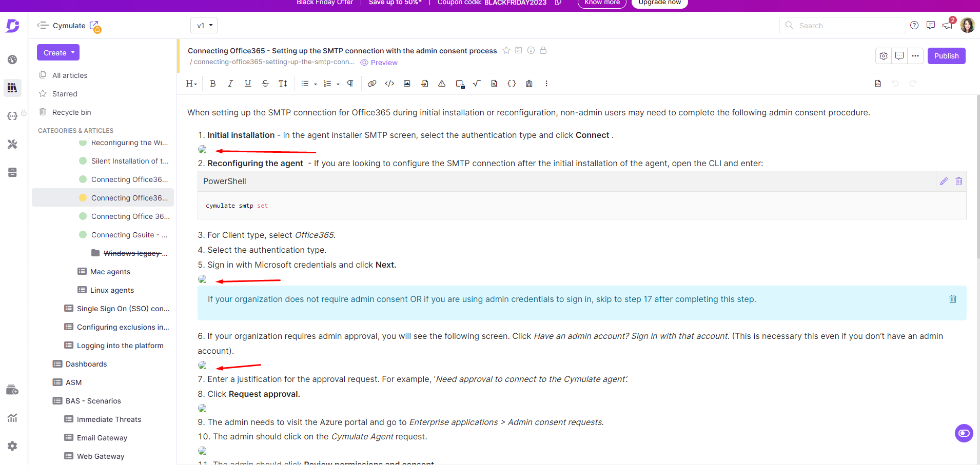Viewport: 980px width, 465px height.
Task: Open the more options menu beside Publish
Action: point(915,56)
